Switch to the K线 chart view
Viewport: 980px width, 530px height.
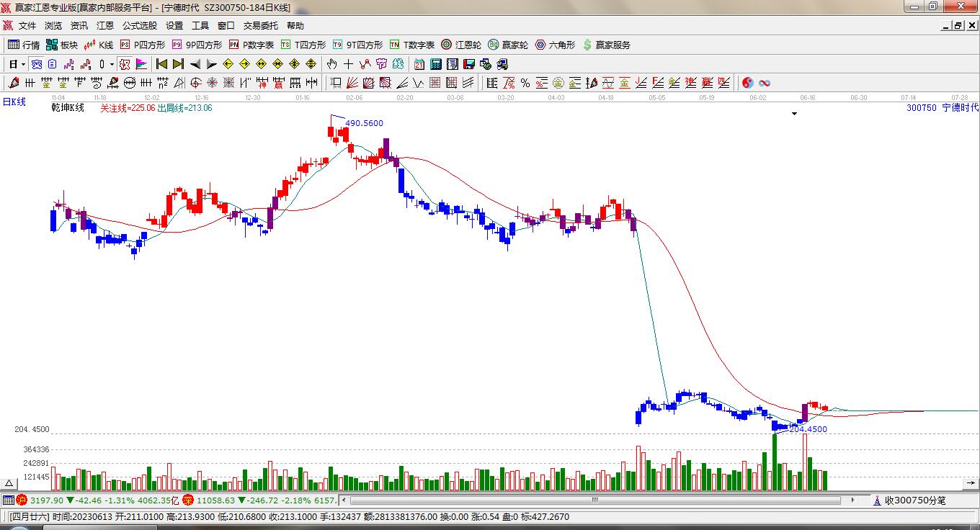(x=99, y=45)
